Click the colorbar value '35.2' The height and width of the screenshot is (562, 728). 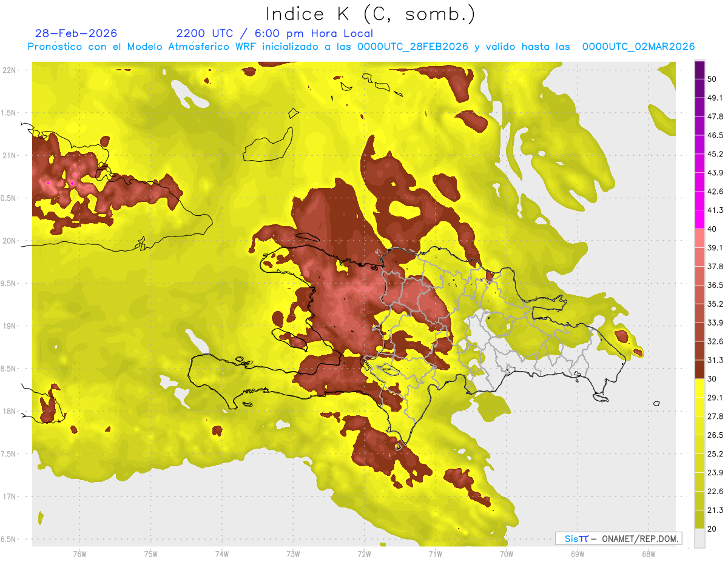(715, 304)
